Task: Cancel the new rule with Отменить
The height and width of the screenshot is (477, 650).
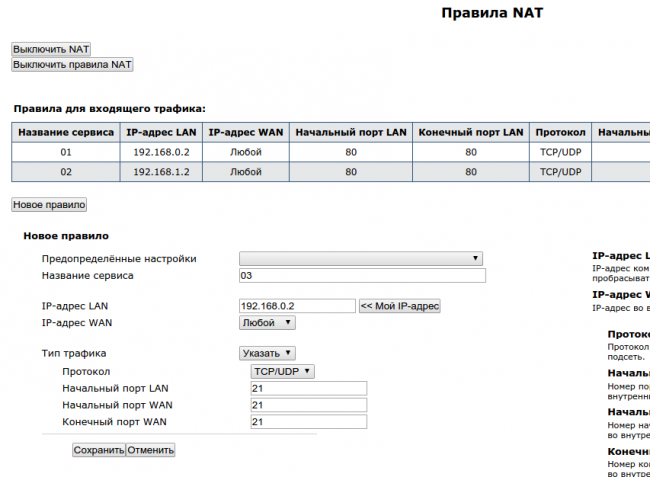Action: click(150, 450)
